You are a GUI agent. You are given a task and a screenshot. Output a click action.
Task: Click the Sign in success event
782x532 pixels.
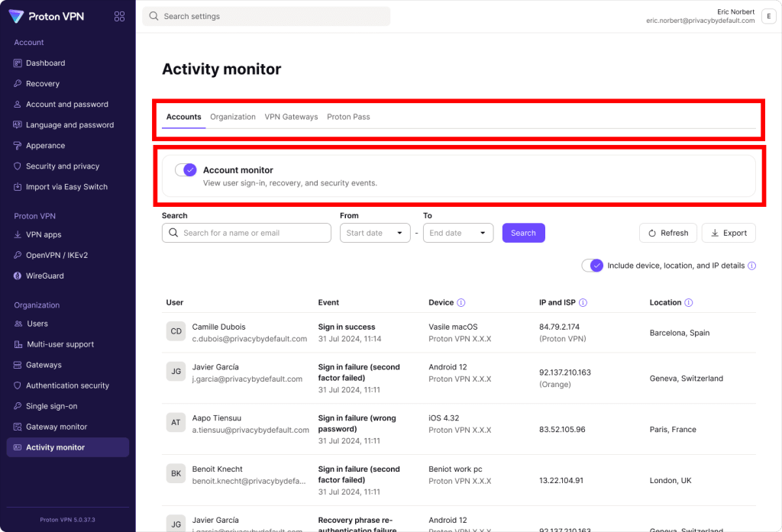tap(347, 327)
